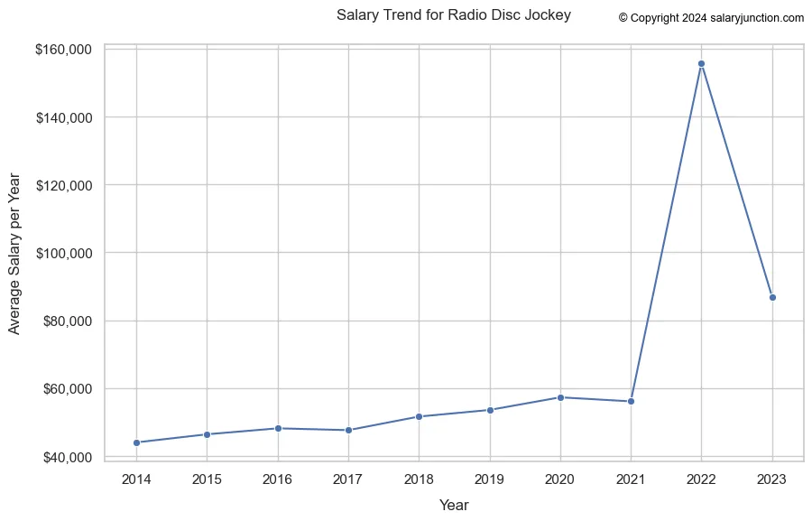Click the 2019 data point marker
This screenshot has width=812, height=521.
tap(490, 410)
